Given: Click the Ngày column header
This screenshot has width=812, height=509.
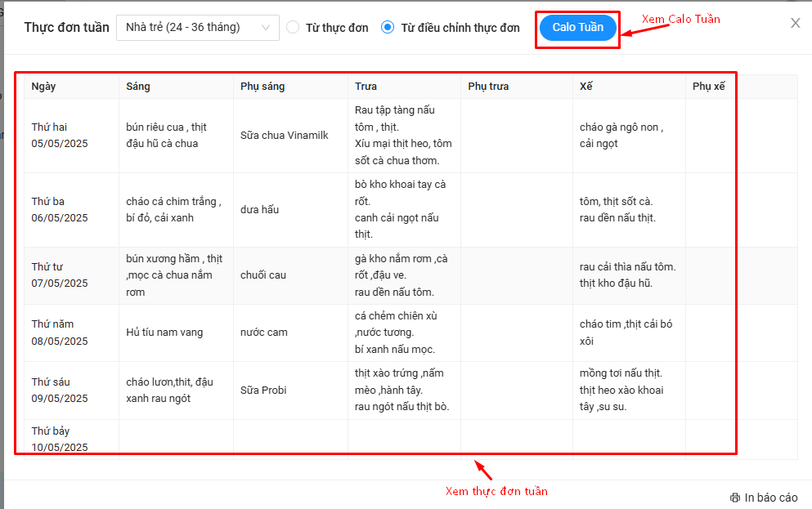Looking at the screenshot, I should click(44, 87).
